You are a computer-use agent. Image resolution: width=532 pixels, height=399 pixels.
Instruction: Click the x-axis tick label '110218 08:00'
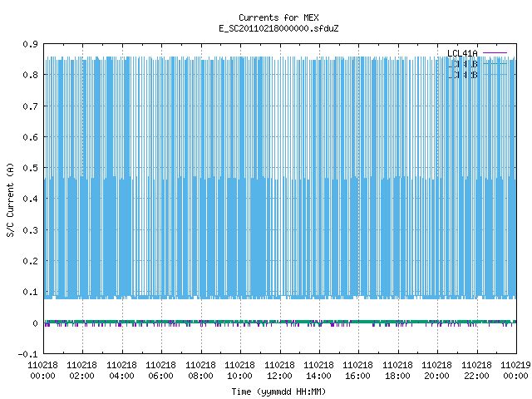coord(200,371)
